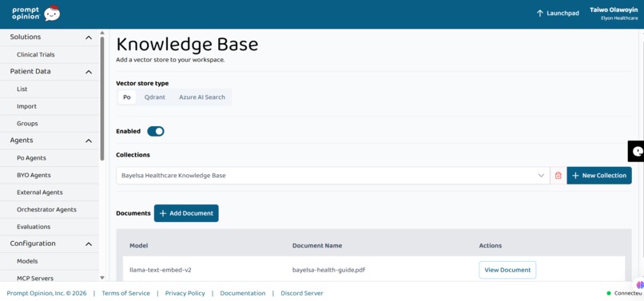Click the Model column header

pyautogui.click(x=139, y=246)
